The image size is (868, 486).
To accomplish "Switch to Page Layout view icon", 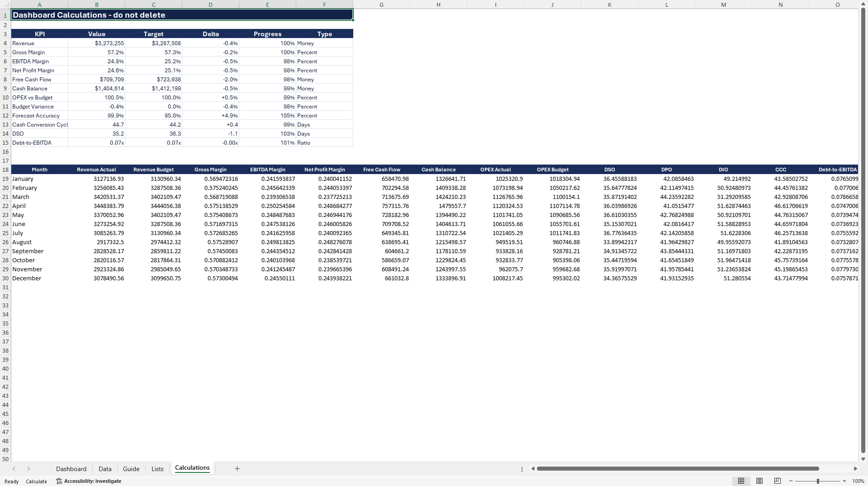I will click(x=759, y=481).
